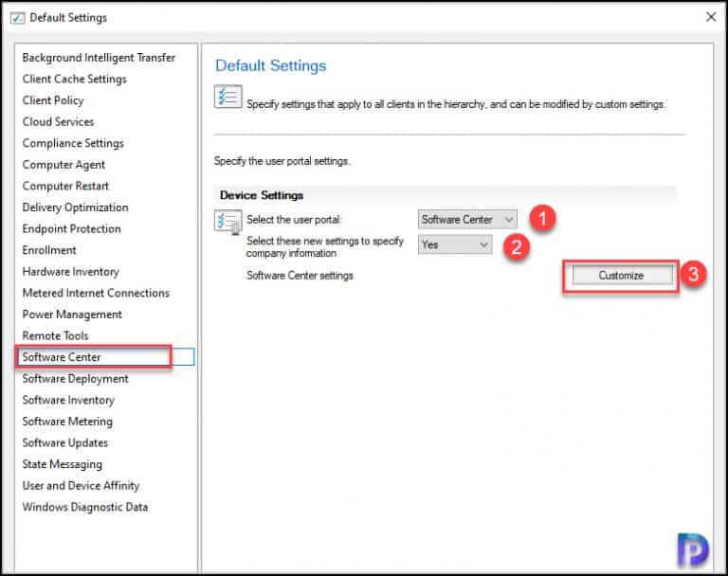Open State Messaging settings
This screenshot has width=728, height=576.
pyautogui.click(x=63, y=464)
